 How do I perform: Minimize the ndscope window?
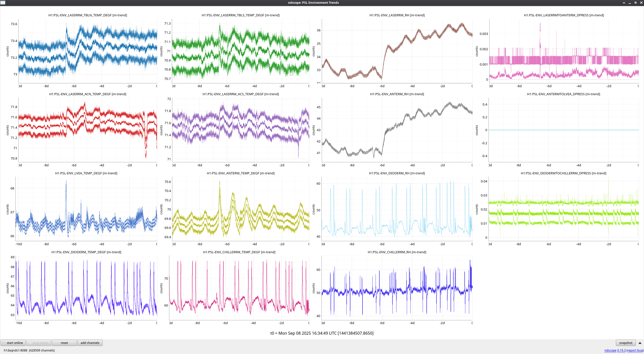630,3
